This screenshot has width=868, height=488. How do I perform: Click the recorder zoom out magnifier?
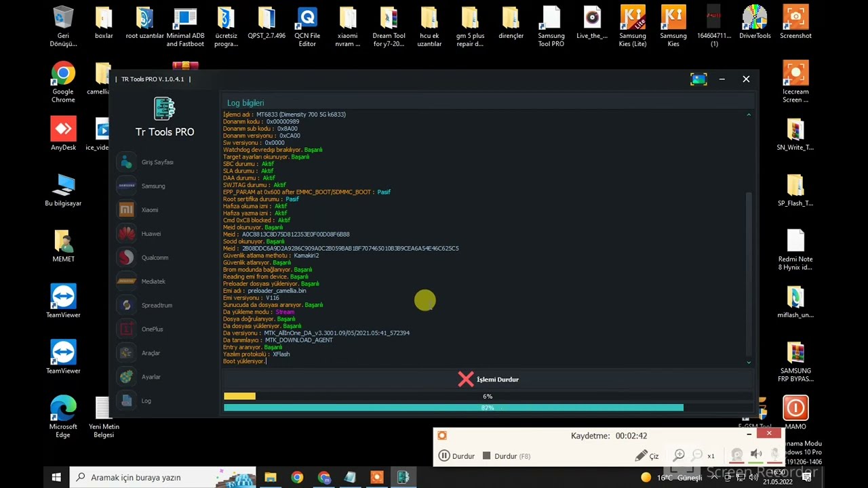pyautogui.click(x=696, y=455)
